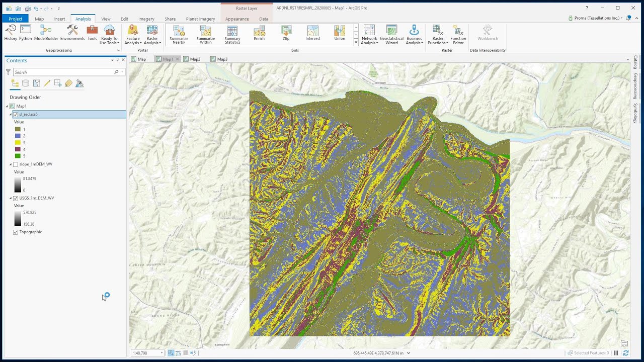Open the signed-in user account menu
Screen dimensions: 644x362
click(598, 18)
